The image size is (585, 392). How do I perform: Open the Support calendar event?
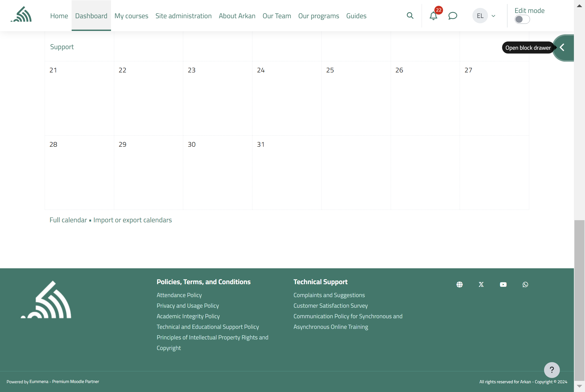coord(62,47)
